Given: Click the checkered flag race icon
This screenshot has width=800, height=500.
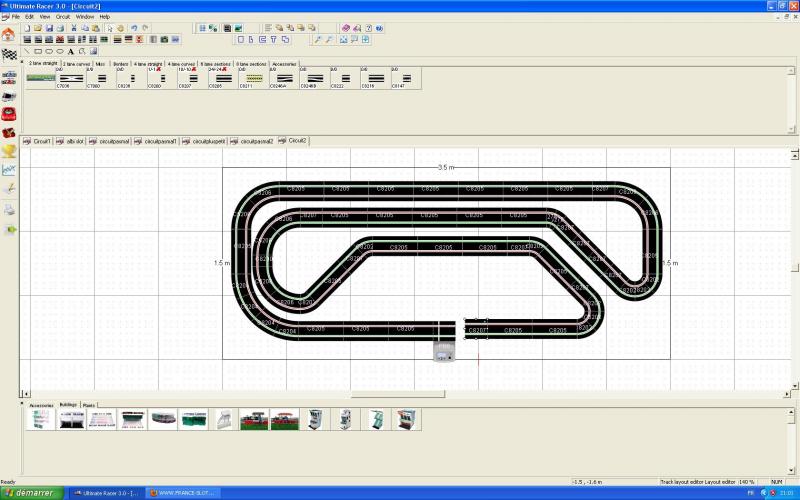Looking at the screenshot, I should 9,54.
